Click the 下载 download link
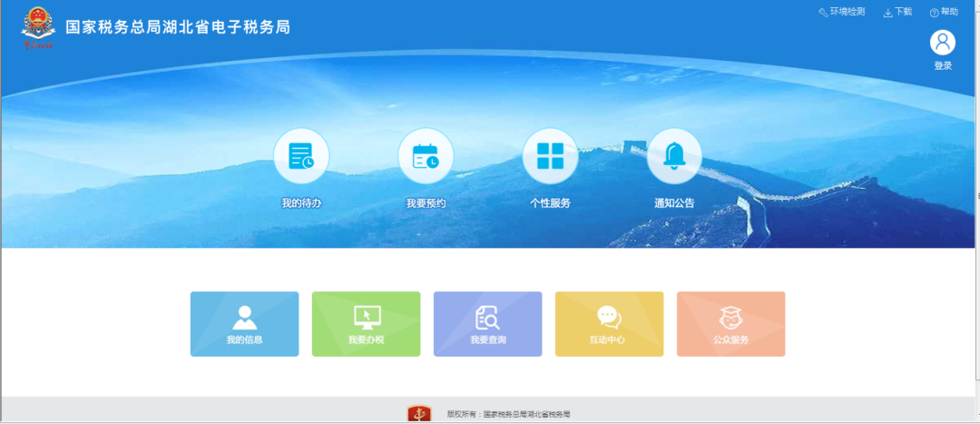Viewport: 980px width, 424px height. (x=897, y=12)
